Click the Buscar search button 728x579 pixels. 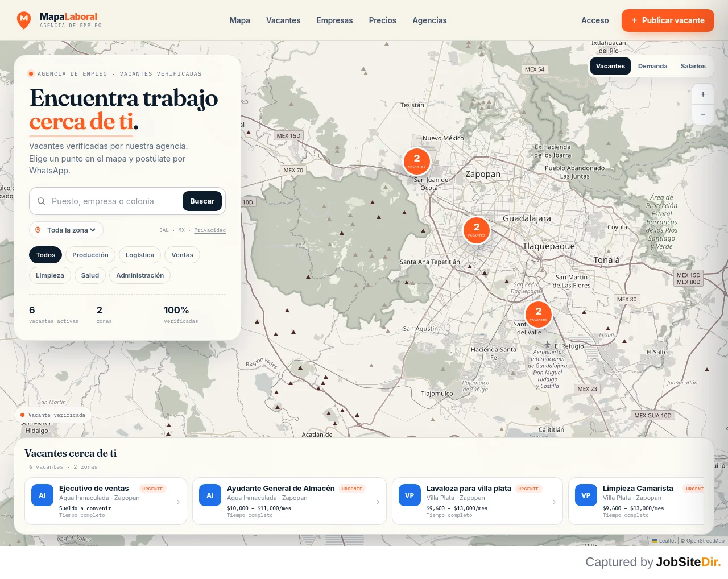pyautogui.click(x=202, y=201)
